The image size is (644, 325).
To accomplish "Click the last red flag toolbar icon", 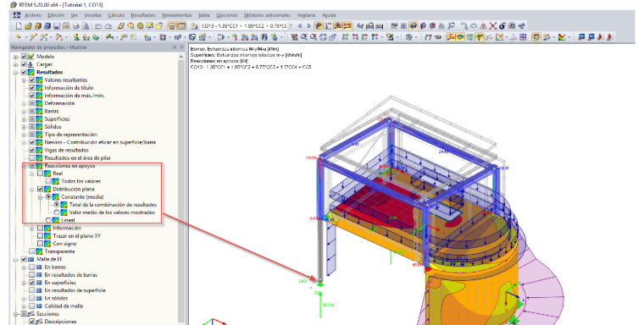I will pos(609,36).
